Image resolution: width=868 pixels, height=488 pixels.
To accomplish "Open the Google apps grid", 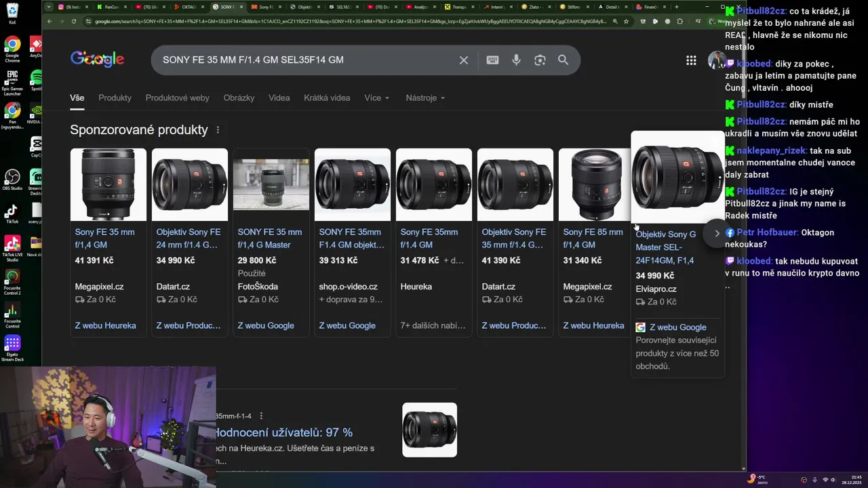I will (691, 60).
